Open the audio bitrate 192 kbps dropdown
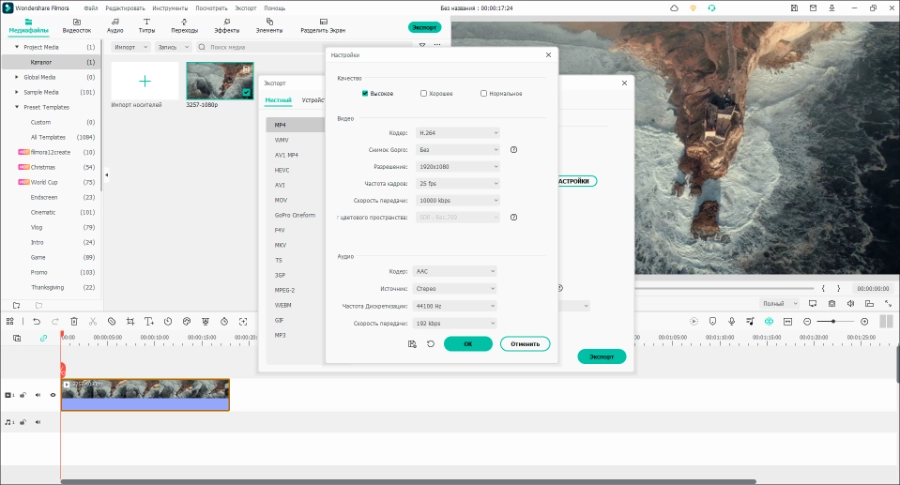Viewport: 900px width, 485px height. (455, 324)
